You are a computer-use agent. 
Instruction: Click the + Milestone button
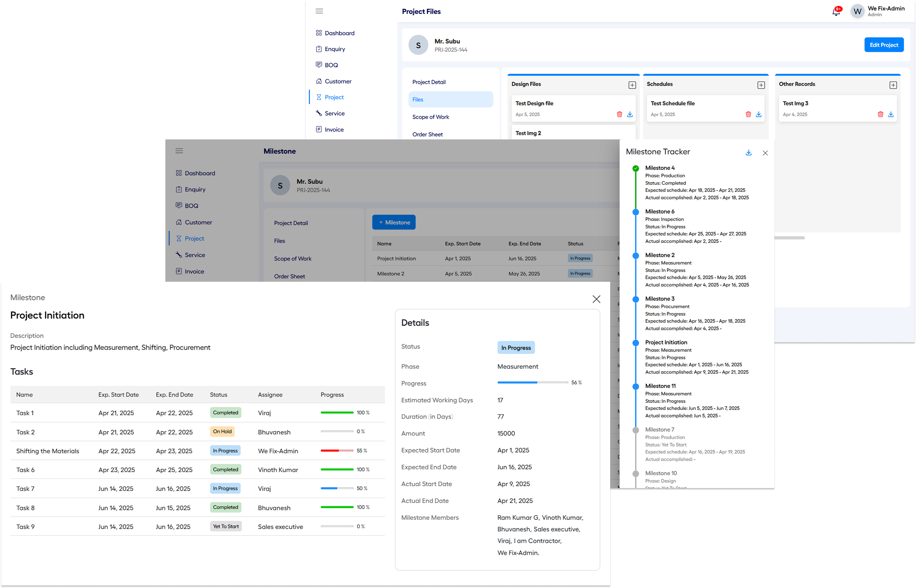[394, 222]
